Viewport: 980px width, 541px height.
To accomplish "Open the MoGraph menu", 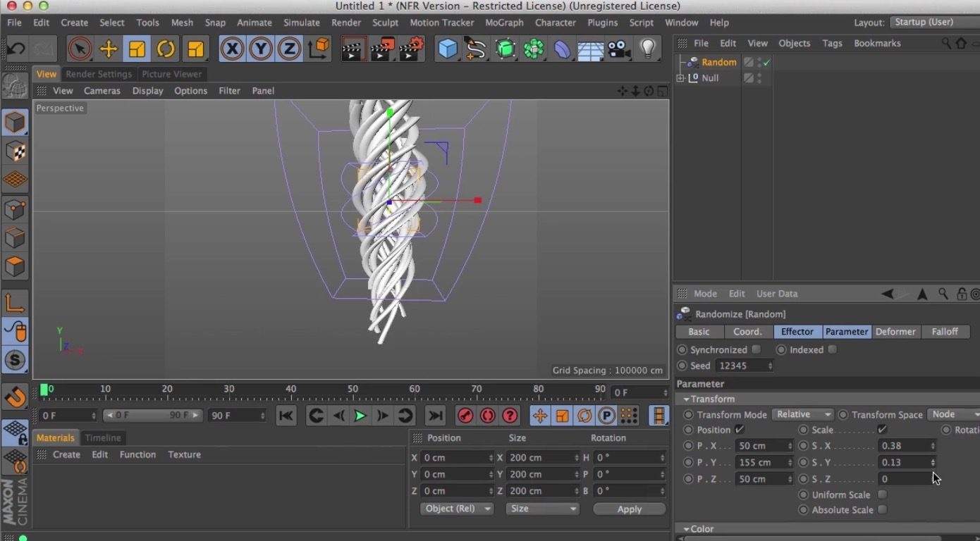I will tap(504, 23).
